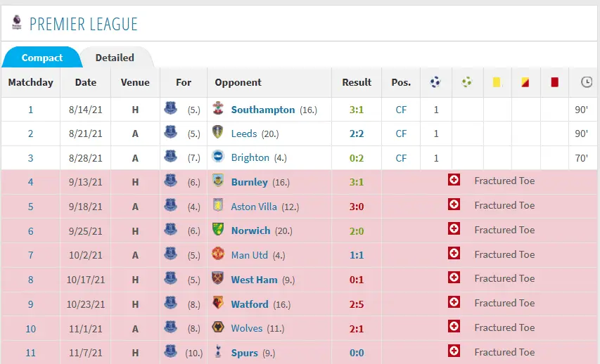This screenshot has height=364, width=600.
Task: Click the Man Utd club crest
Action: (218, 255)
